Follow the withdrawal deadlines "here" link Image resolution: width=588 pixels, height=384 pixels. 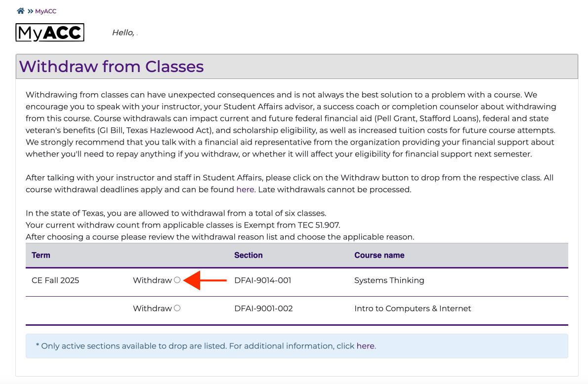tap(245, 189)
